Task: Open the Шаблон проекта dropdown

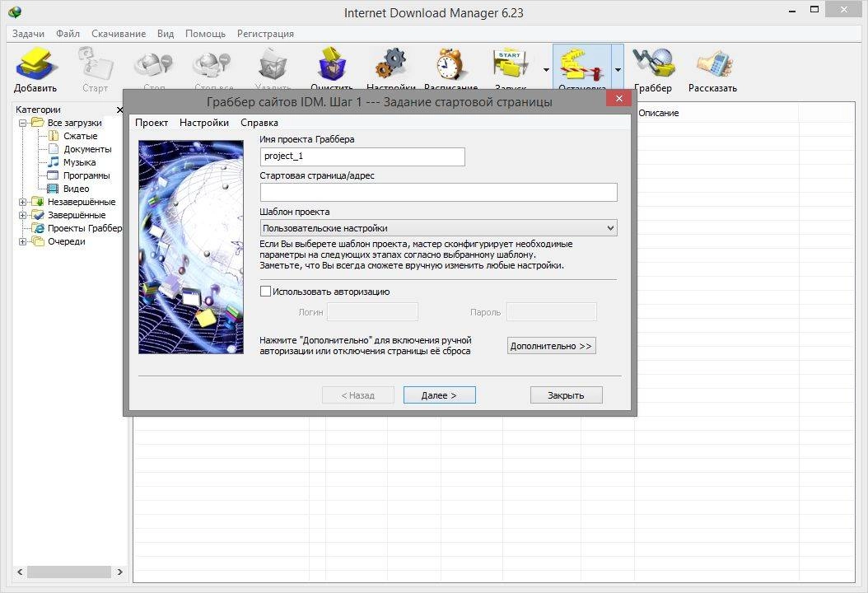Action: pos(438,228)
